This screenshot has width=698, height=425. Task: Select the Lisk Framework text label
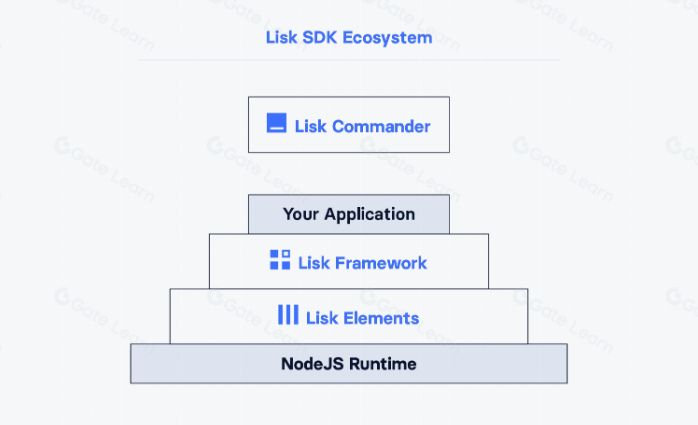[362, 263]
